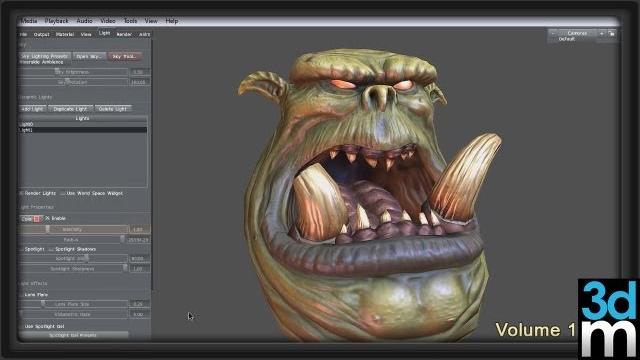The image size is (640, 360).
Task: Adjust the light Radius slider
Action: [x=73, y=240]
